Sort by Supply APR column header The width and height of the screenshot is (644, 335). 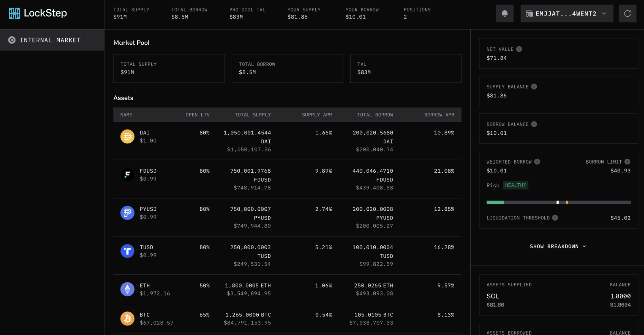(x=317, y=115)
